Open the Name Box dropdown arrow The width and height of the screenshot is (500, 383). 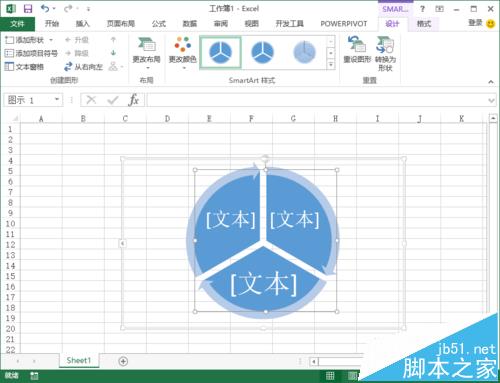point(57,99)
